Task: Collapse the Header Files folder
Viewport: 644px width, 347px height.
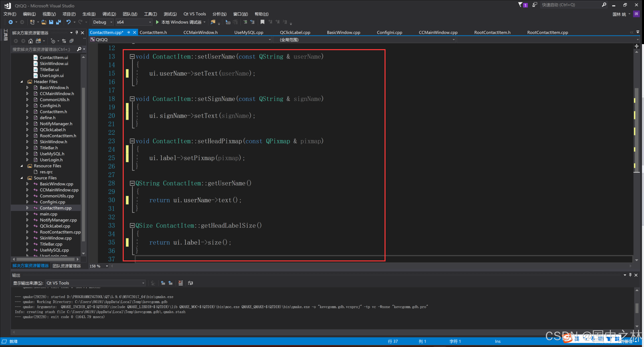Action: 22,82
